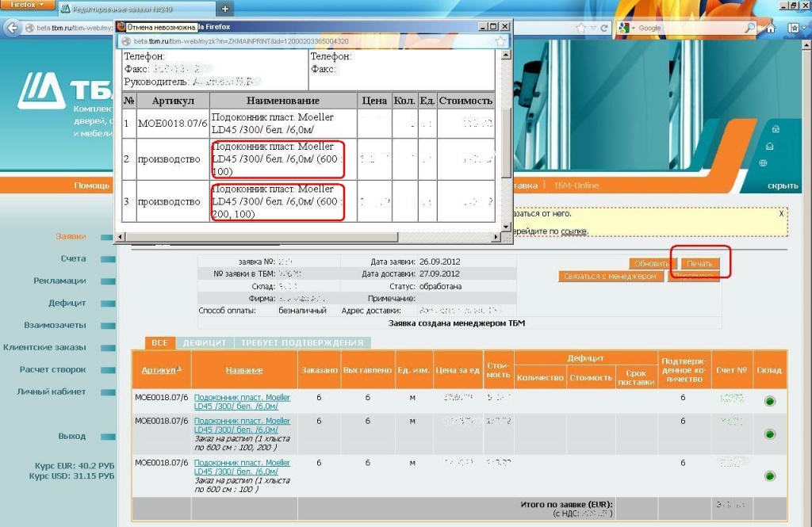Click the Печать button
812x527 pixels.
699,263
